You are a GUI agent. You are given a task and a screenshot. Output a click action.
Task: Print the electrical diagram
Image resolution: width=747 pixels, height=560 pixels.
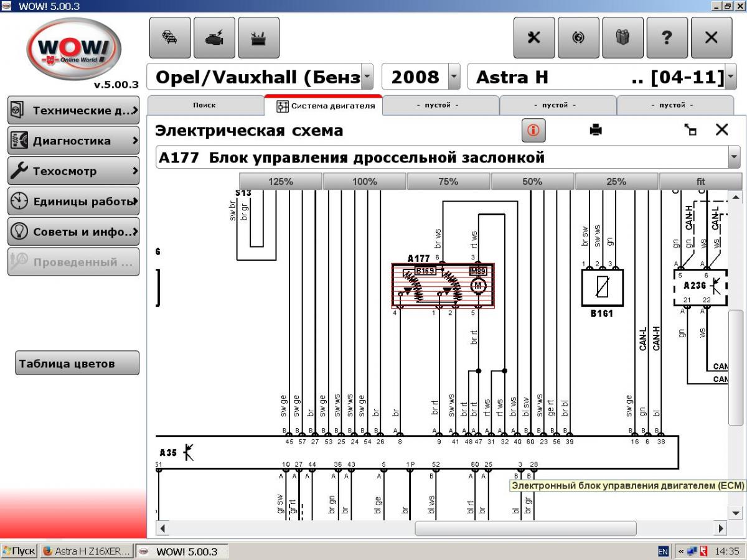[596, 130]
